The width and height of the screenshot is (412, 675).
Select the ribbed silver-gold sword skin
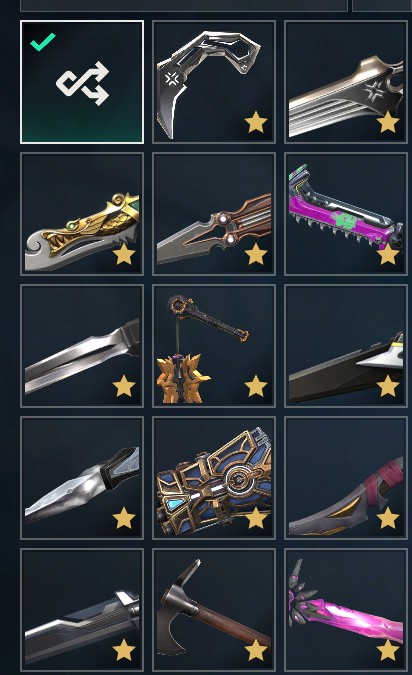346,82
